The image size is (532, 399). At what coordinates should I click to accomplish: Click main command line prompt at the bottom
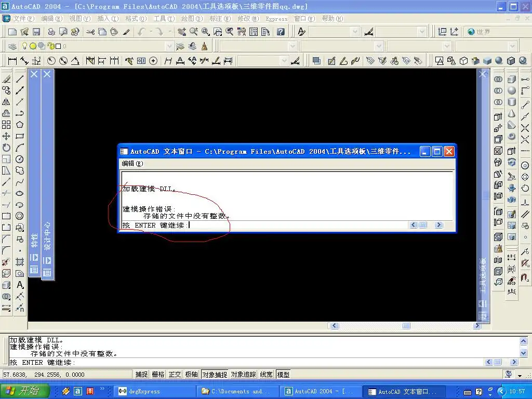coord(246,362)
